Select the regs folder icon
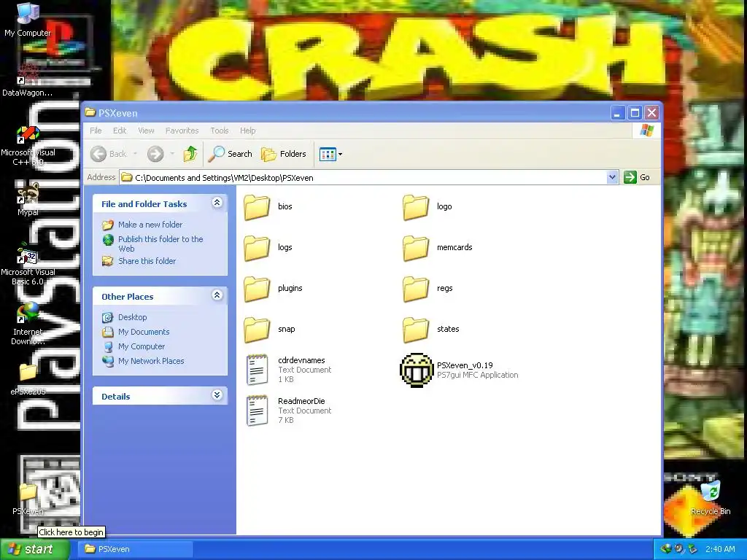Screen dimensions: 747x560 (416, 289)
